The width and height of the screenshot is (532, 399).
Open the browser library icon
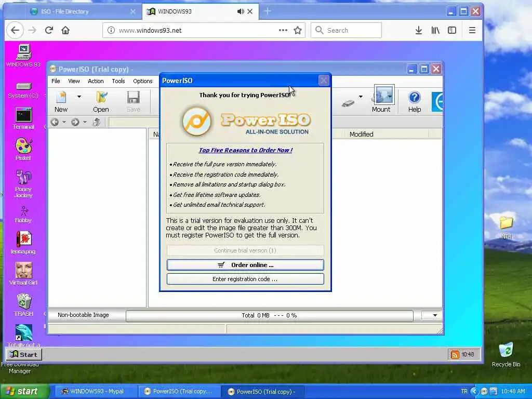[435, 30]
